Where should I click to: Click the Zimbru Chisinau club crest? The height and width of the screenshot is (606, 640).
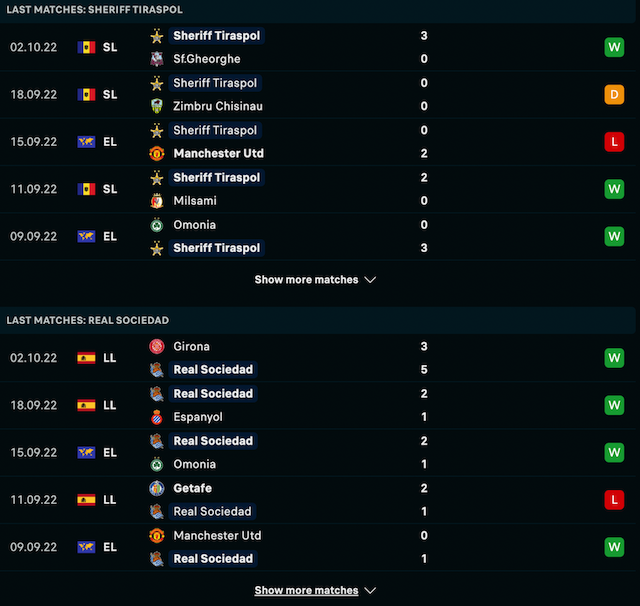[157, 106]
